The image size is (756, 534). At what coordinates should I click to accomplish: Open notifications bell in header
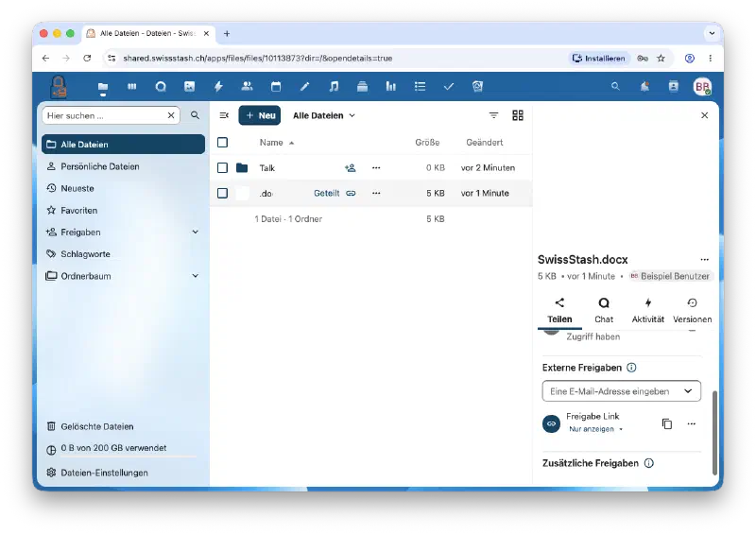pos(644,86)
